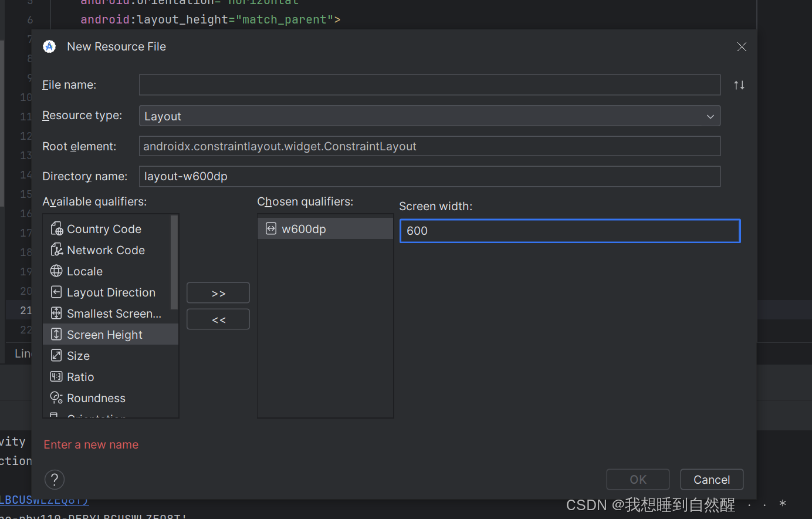Click the 'Enter a new name' error message
Image resolution: width=812 pixels, height=519 pixels.
(x=91, y=444)
